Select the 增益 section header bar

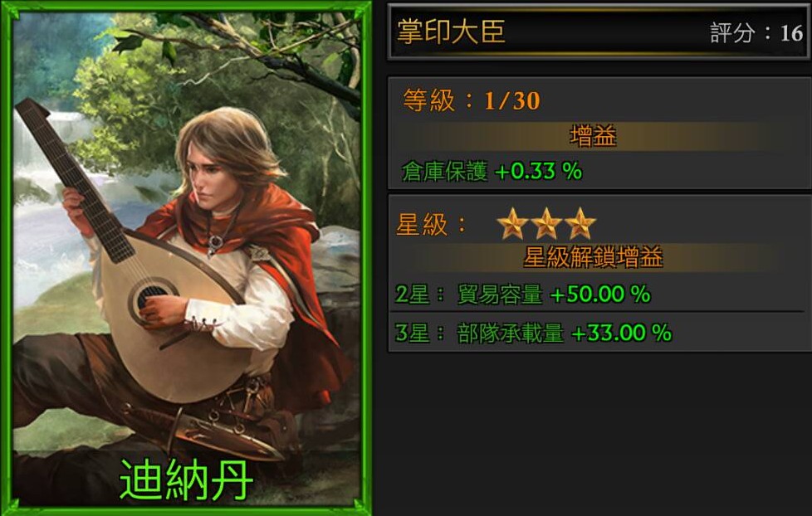pos(593,136)
